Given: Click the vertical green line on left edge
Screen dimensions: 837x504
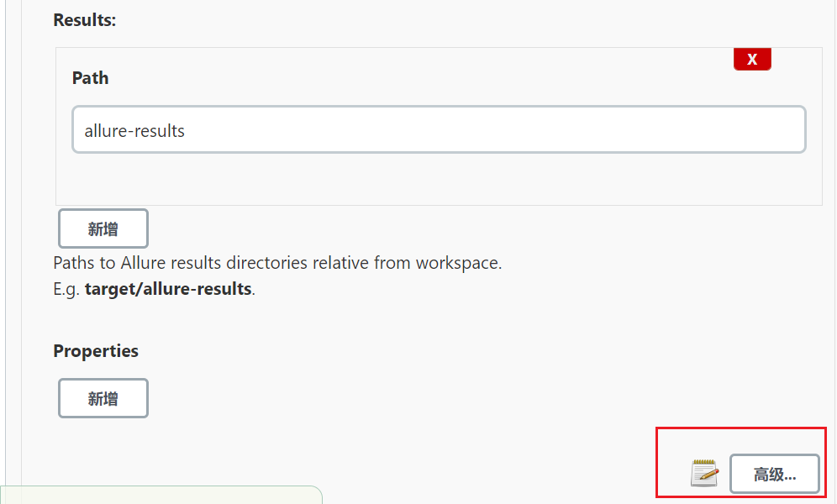Looking at the screenshot, I should [6, 252].
